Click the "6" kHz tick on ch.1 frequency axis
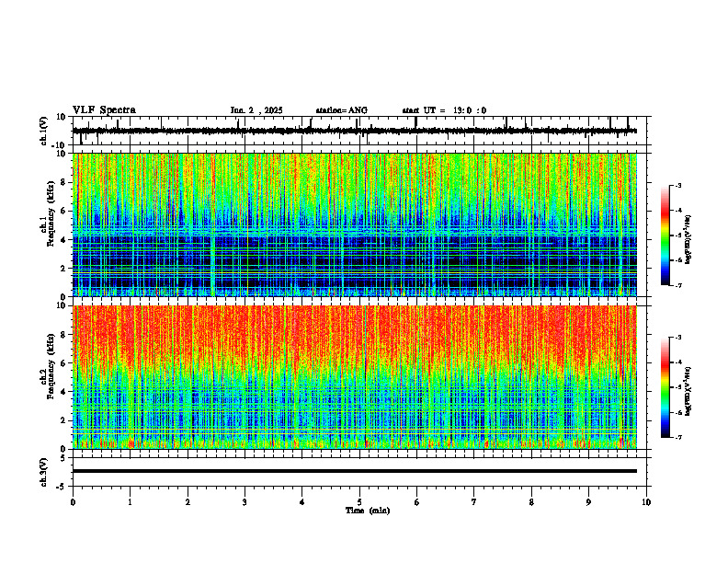The height and width of the screenshot is (563, 728). 64,211
